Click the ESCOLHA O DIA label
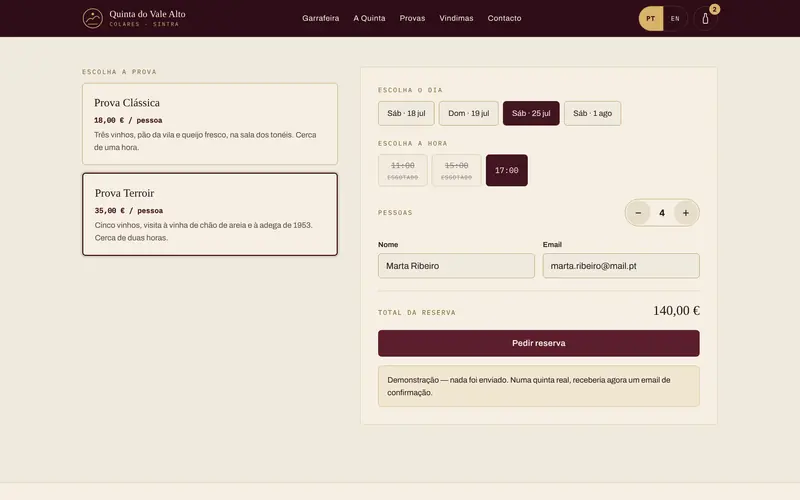The image size is (800, 500). coord(410,90)
